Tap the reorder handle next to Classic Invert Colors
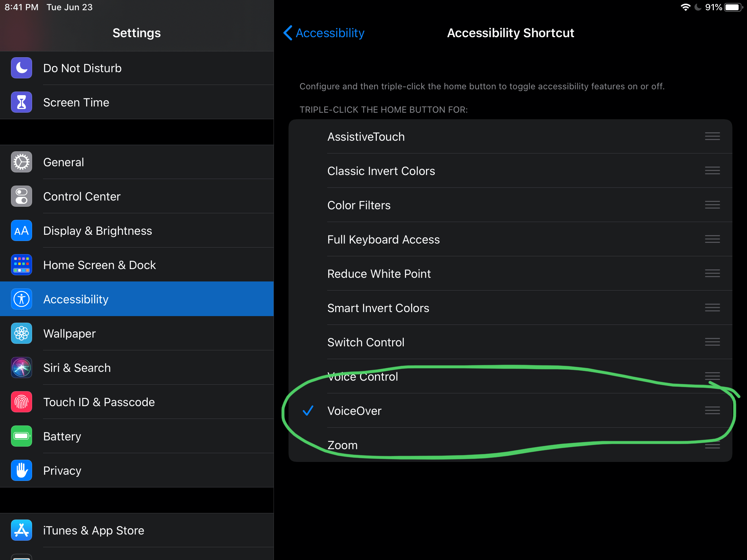Viewport: 747px width, 560px height. [712, 171]
